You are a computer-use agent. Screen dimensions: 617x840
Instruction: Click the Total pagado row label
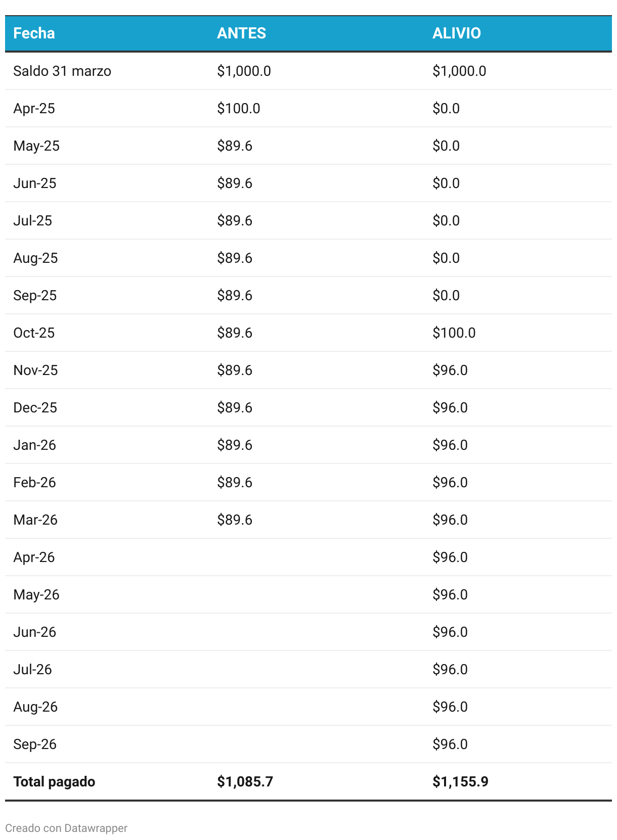pyautogui.click(x=54, y=781)
